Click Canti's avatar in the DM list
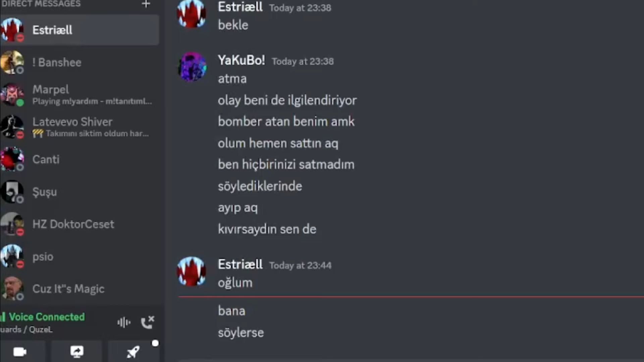The width and height of the screenshot is (644, 362). pyautogui.click(x=12, y=159)
